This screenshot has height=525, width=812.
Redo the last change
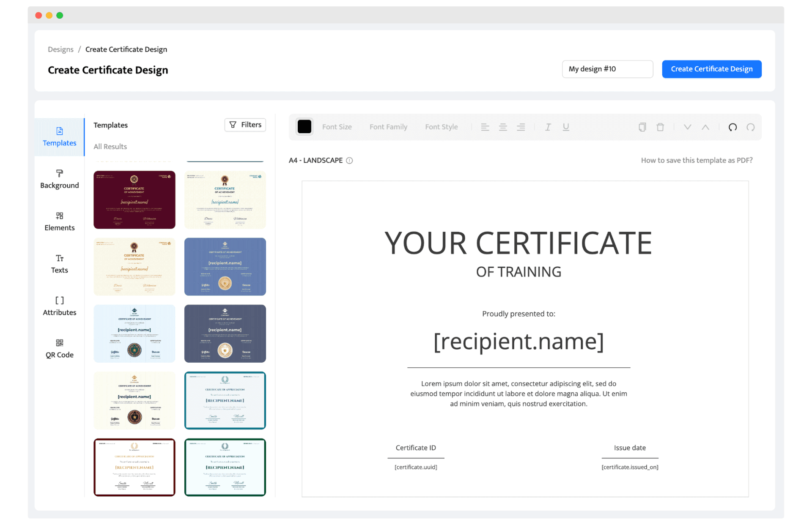point(751,127)
